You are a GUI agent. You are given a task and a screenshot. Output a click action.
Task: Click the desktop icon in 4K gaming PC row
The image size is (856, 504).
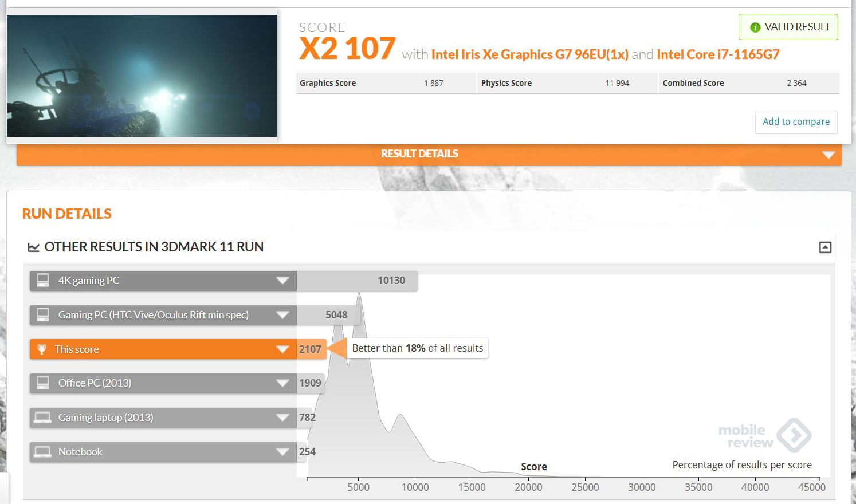(x=43, y=280)
